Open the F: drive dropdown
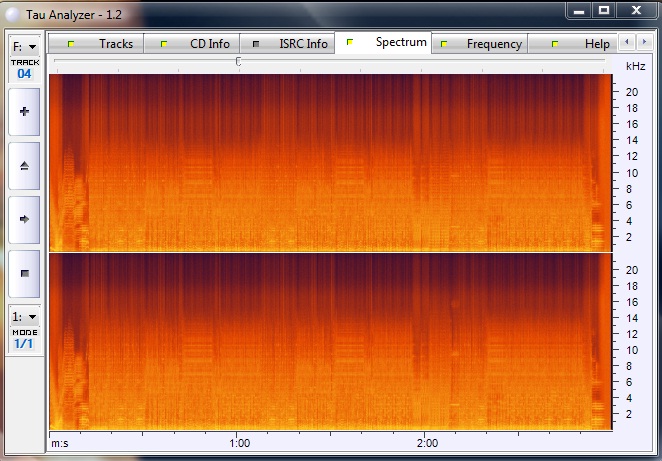The image size is (662, 461). pos(24,47)
